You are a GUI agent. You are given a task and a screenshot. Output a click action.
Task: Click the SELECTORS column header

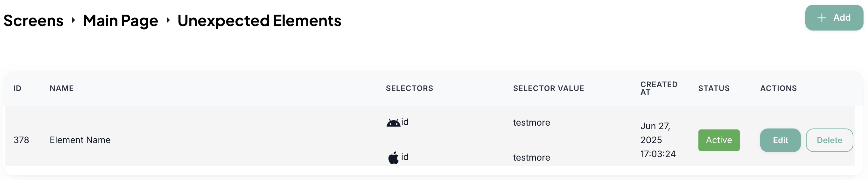pos(409,88)
